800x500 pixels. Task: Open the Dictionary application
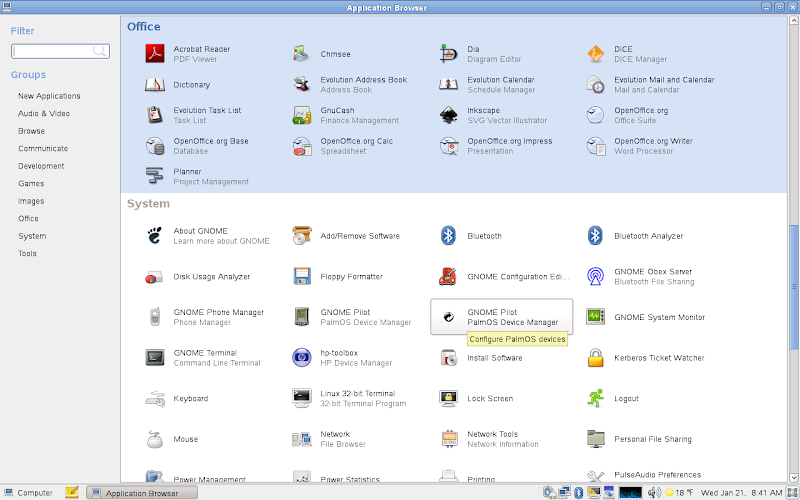pos(178,85)
